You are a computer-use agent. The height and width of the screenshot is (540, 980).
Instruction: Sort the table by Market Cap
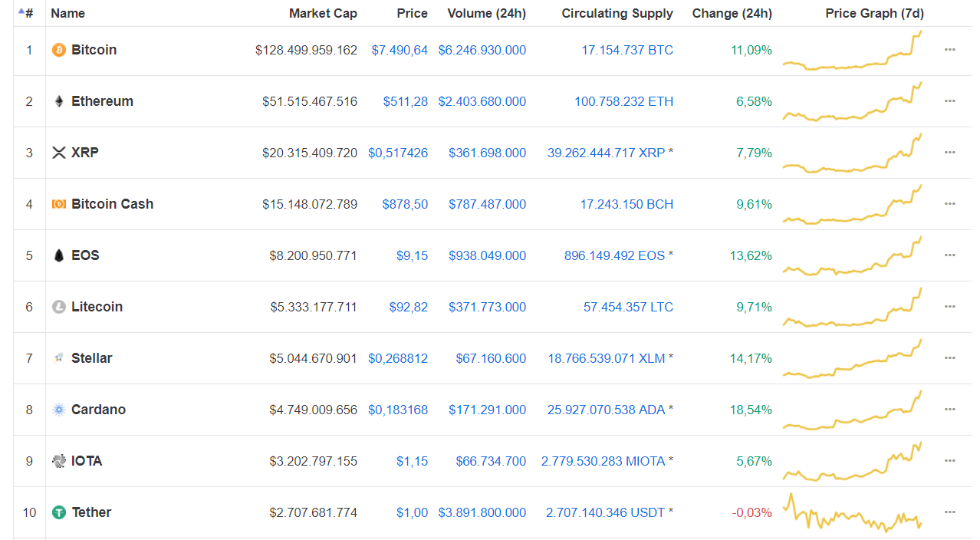click(323, 13)
